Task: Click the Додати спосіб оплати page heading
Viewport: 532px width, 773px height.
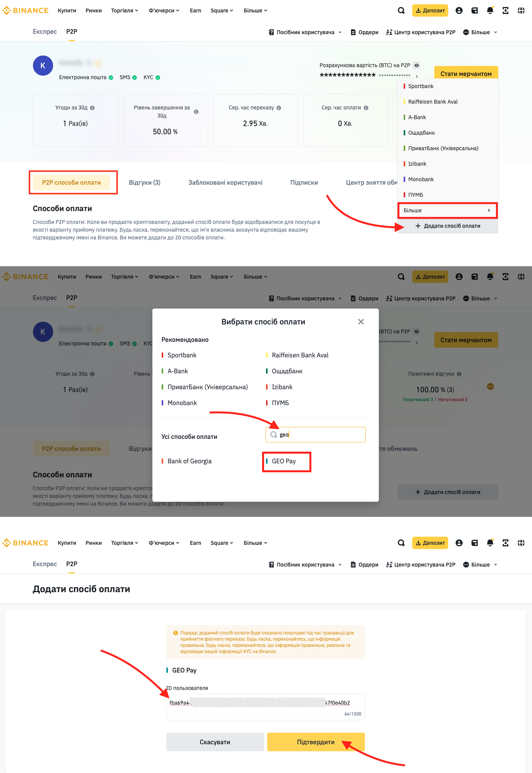Action: 81,589
